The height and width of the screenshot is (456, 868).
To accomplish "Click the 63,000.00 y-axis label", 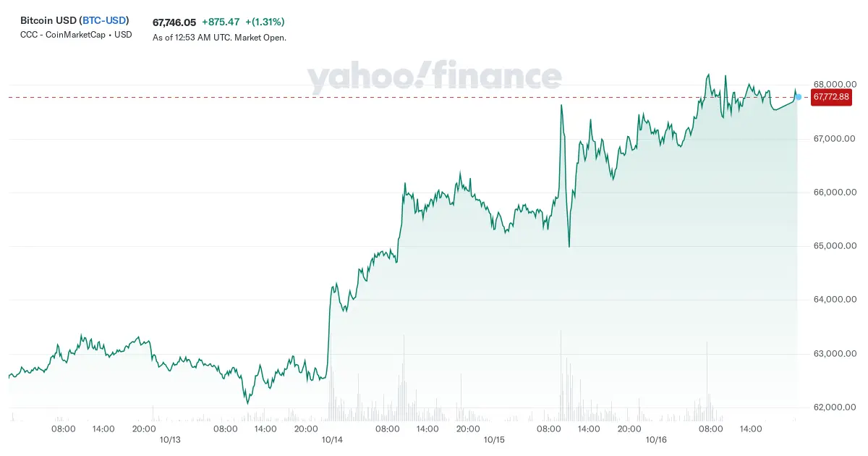I will point(835,354).
